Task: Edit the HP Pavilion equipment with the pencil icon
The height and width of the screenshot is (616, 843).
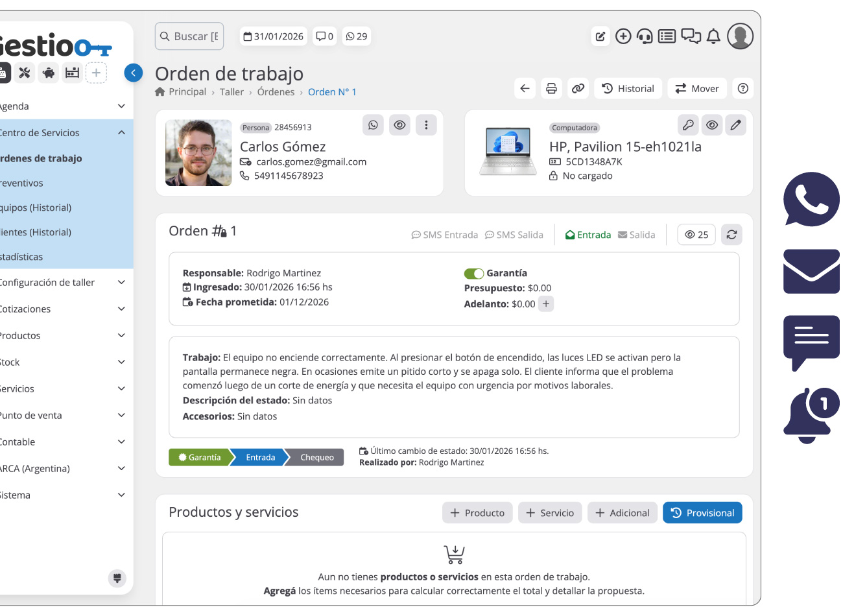Action: coord(735,125)
